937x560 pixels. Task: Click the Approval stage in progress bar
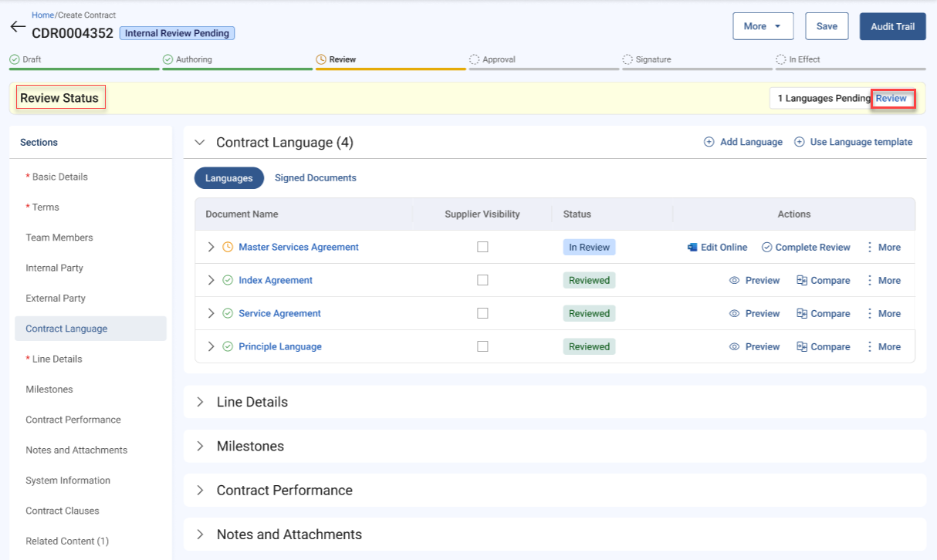tap(498, 59)
